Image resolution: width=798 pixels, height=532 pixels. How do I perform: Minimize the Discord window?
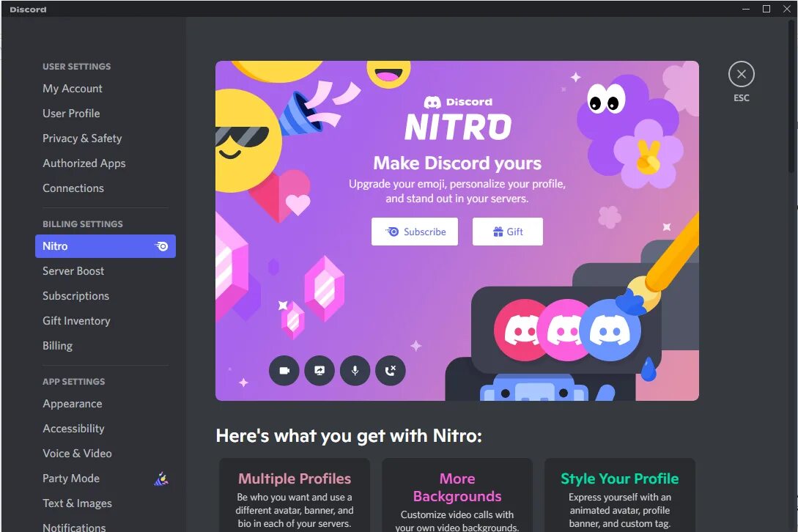click(745, 10)
